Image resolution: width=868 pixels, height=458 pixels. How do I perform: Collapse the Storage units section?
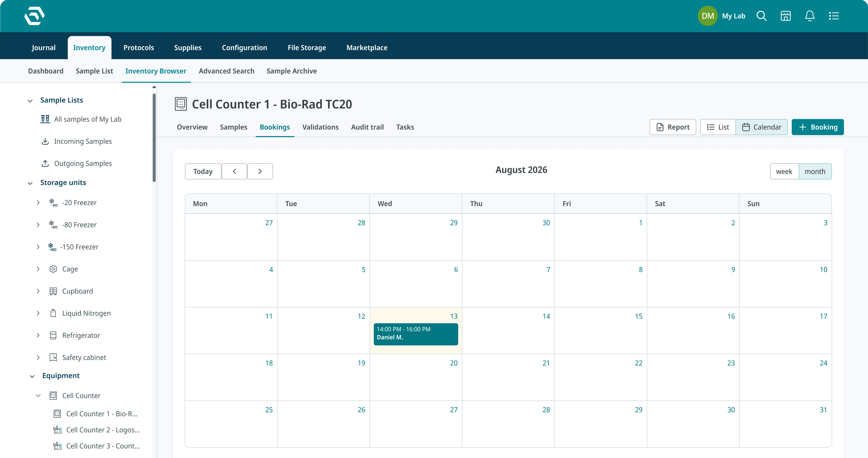(x=30, y=183)
